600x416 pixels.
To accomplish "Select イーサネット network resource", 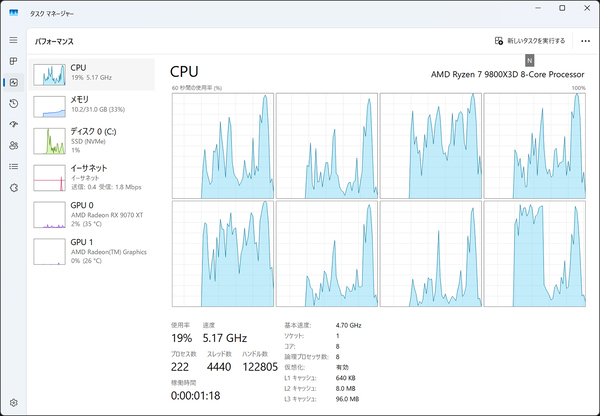I will pos(93,178).
